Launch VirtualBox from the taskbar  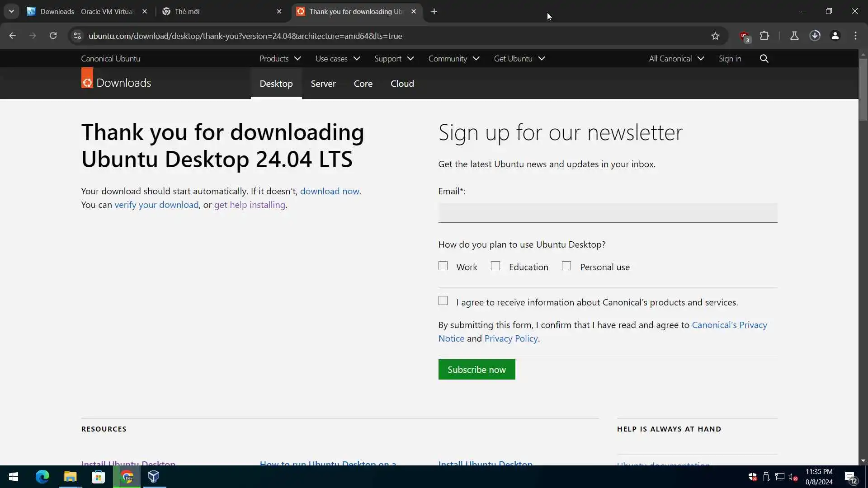point(154,477)
